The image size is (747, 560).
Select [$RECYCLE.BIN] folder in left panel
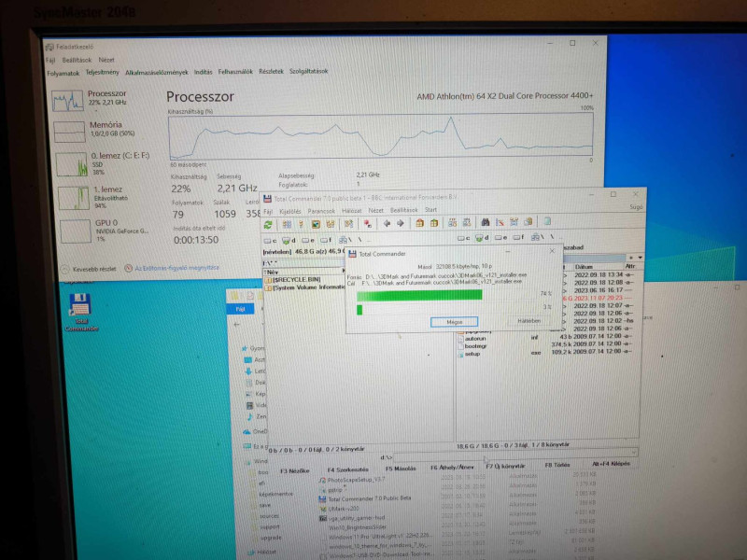292,279
